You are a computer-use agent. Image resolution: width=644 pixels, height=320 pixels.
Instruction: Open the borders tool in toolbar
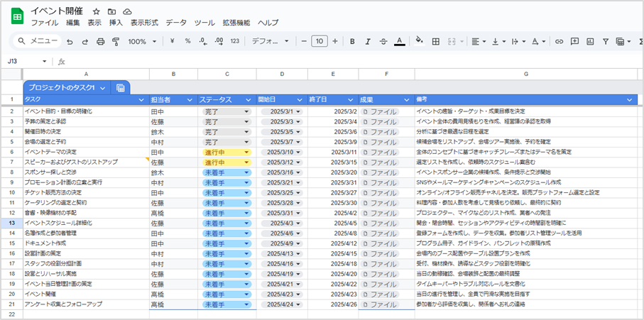point(436,41)
